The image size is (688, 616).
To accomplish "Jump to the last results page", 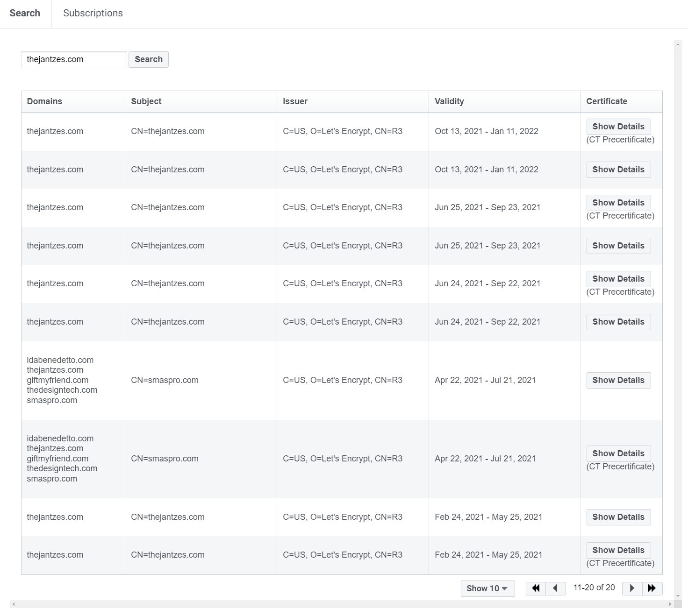I will (x=652, y=588).
